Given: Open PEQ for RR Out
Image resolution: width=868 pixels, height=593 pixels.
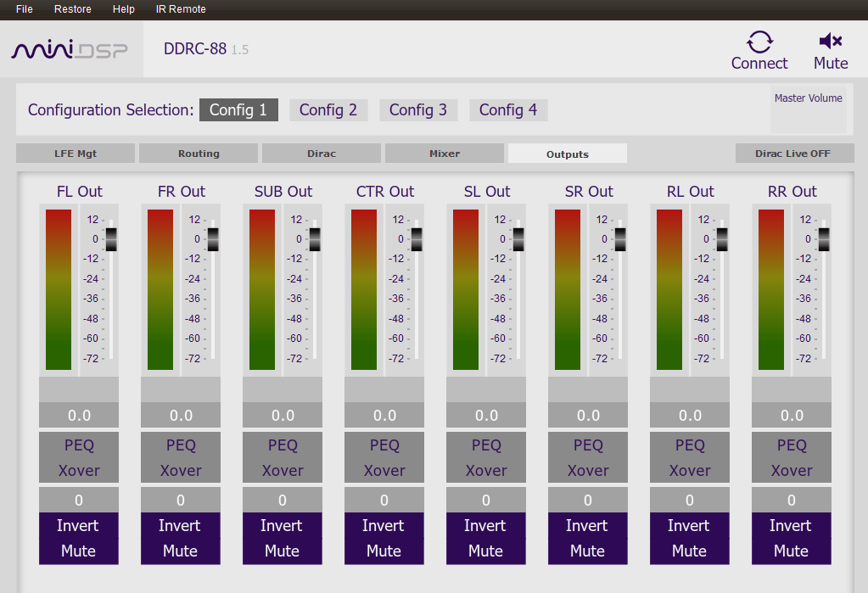Looking at the screenshot, I should tap(792, 445).
